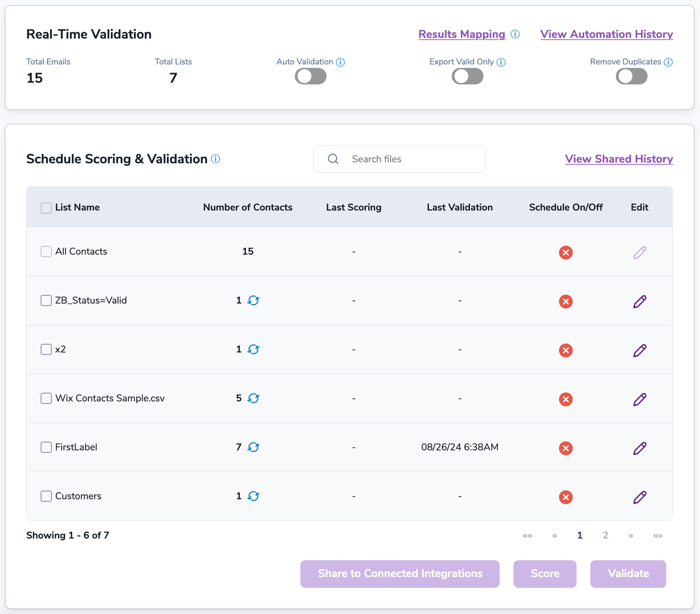This screenshot has height=614, width=700.
Task: Refresh contact count for ZB_Status=Valid
Action: pos(253,300)
